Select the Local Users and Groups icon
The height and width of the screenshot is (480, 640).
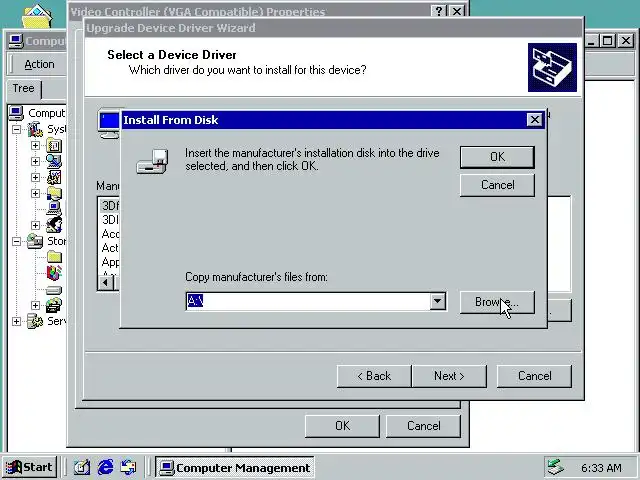coord(54,225)
